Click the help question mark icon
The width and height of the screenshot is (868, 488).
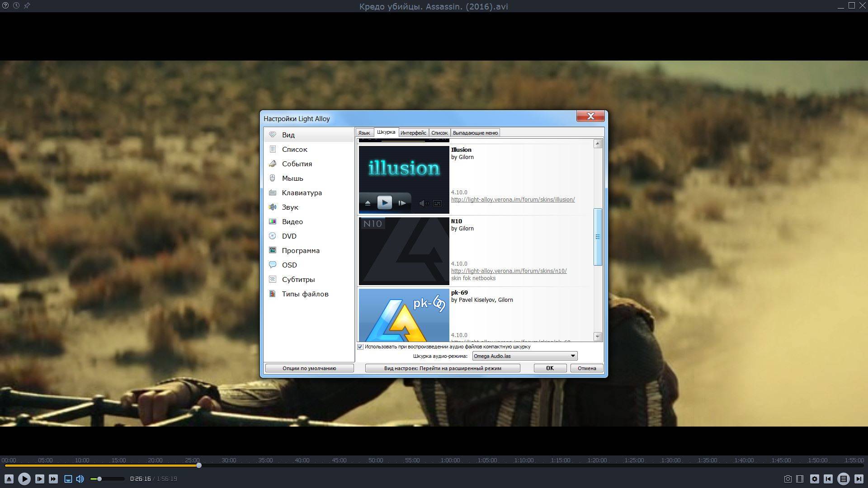coord(5,6)
